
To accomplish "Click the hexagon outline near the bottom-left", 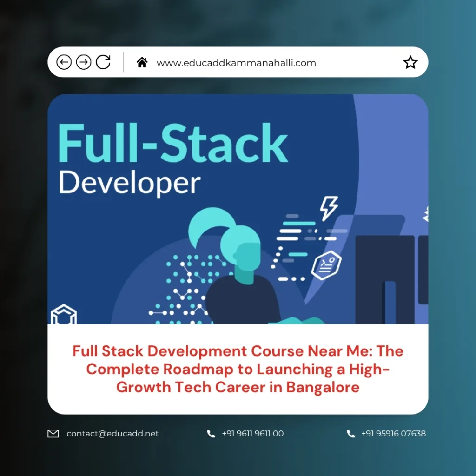I will point(63,314).
